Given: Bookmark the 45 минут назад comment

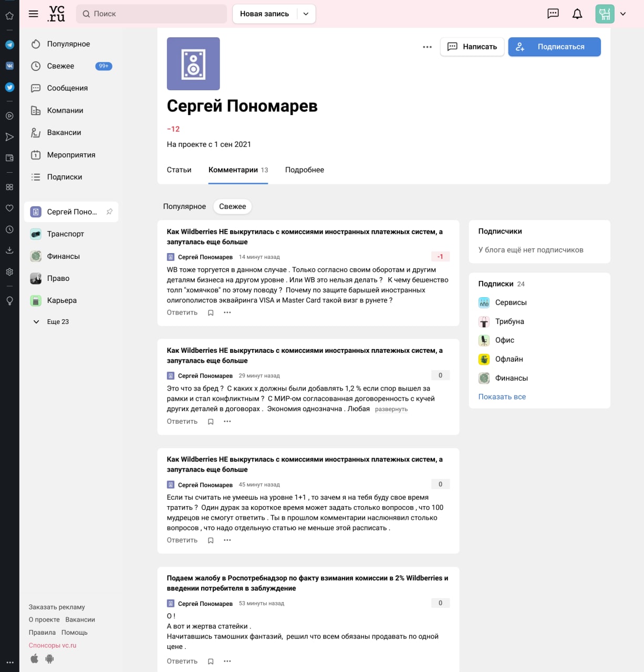Looking at the screenshot, I should [x=211, y=540].
